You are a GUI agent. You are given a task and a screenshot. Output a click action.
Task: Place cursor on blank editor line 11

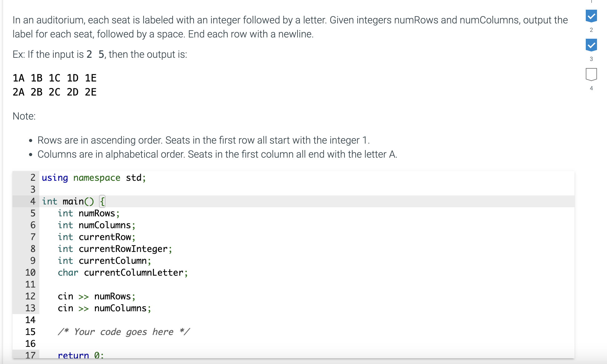[x=187, y=284]
